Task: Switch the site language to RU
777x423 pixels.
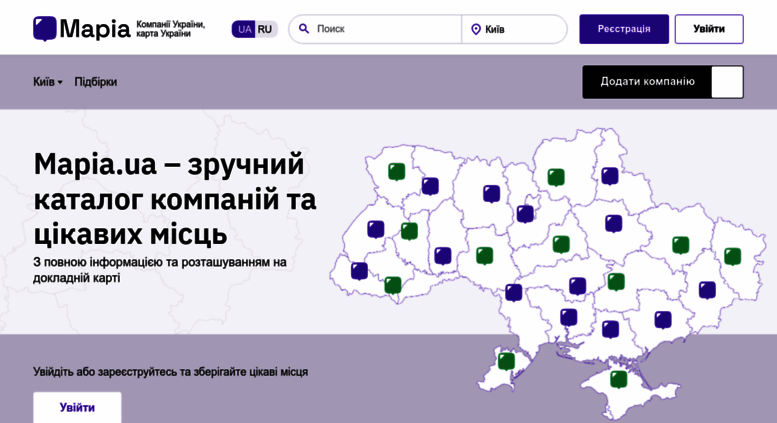Action: (265, 29)
